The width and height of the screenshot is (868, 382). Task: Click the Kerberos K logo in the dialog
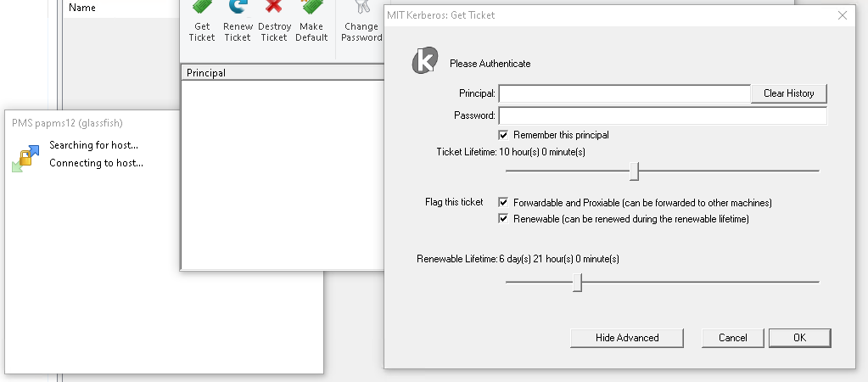424,62
